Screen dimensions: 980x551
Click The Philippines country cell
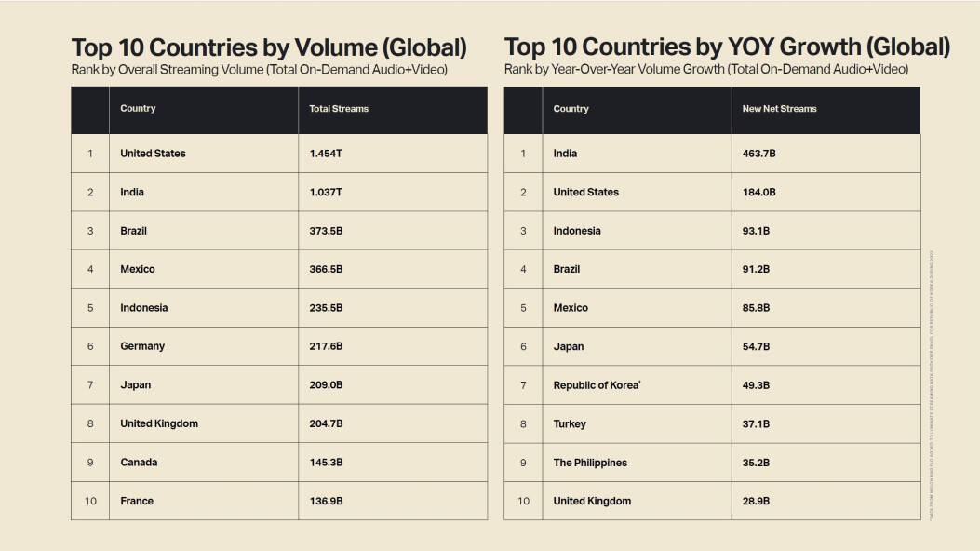point(590,463)
